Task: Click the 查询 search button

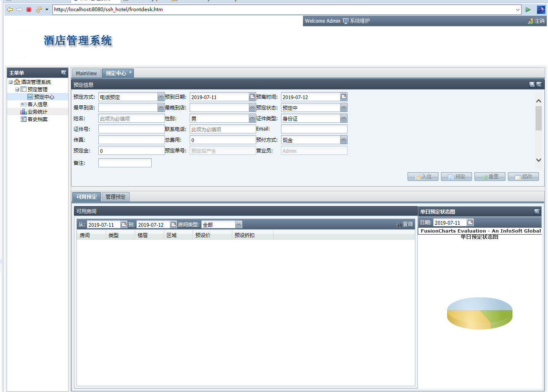Action: (404, 224)
